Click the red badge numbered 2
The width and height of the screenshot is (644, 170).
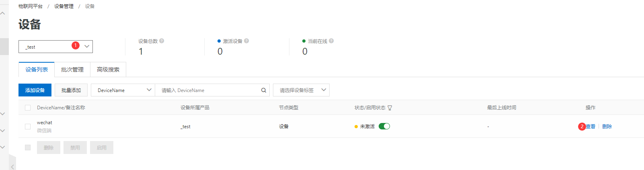coord(582,127)
